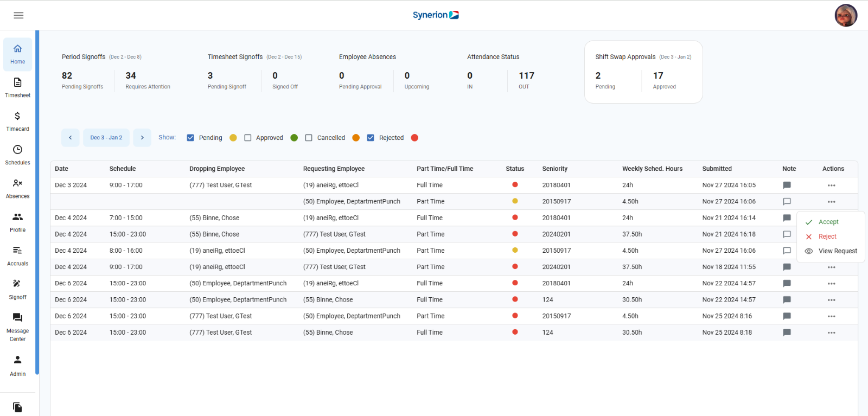The width and height of the screenshot is (868, 416).
Task: Click the Seniority column header
Action: coord(555,169)
